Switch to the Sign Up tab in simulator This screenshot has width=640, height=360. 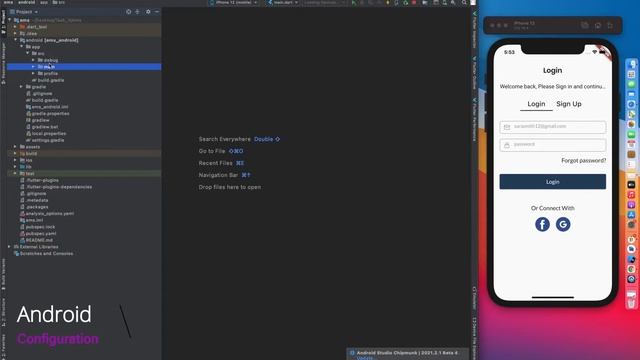pos(569,104)
